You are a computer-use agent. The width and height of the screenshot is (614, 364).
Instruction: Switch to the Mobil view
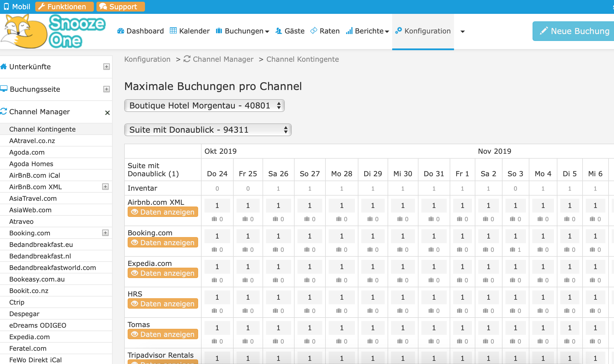tap(17, 7)
